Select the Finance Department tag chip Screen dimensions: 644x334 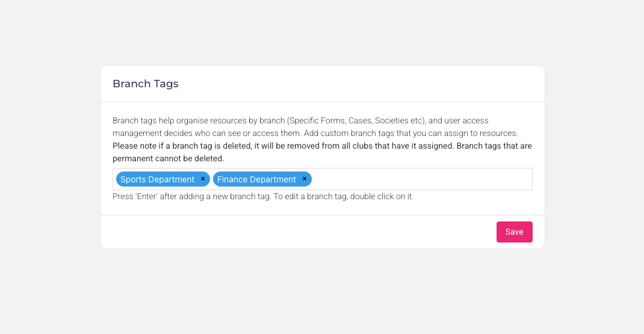click(256, 179)
